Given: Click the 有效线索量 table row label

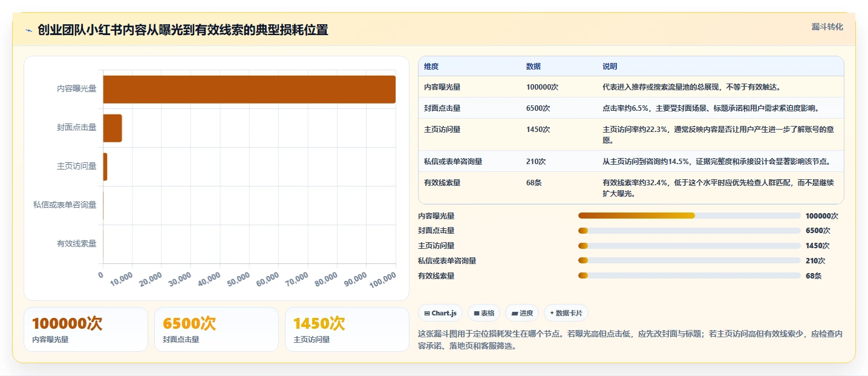Looking at the screenshot, I should pos(442,182).
